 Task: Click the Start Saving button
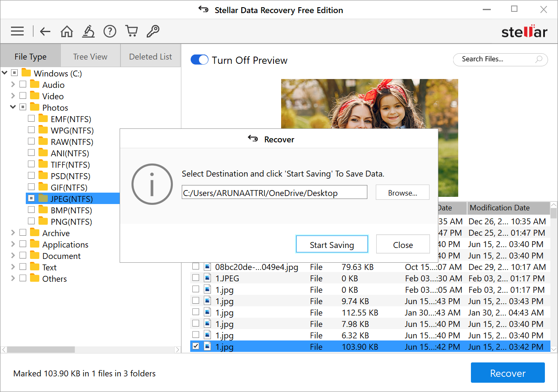tap(332, 245)
